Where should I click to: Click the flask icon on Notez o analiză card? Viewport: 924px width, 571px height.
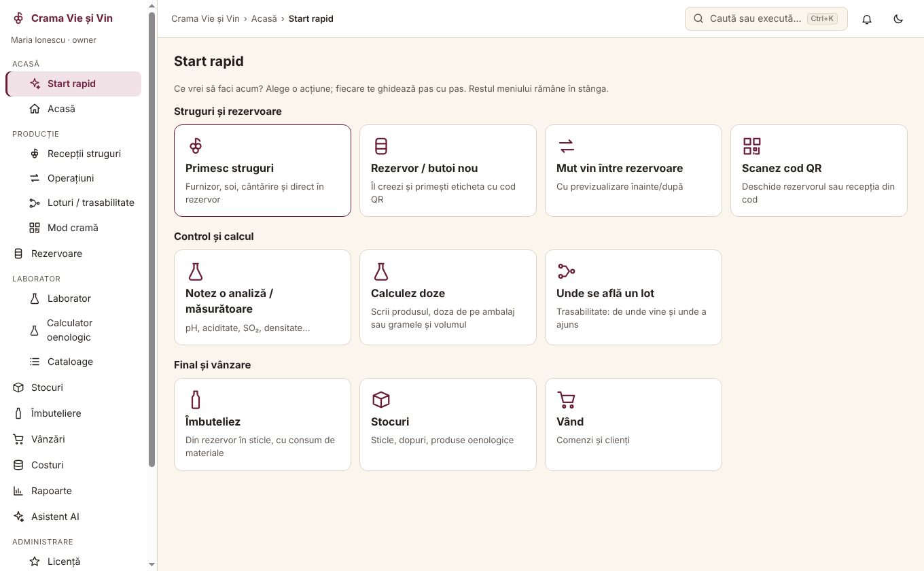pyautogui.click(x=196, y=271)
